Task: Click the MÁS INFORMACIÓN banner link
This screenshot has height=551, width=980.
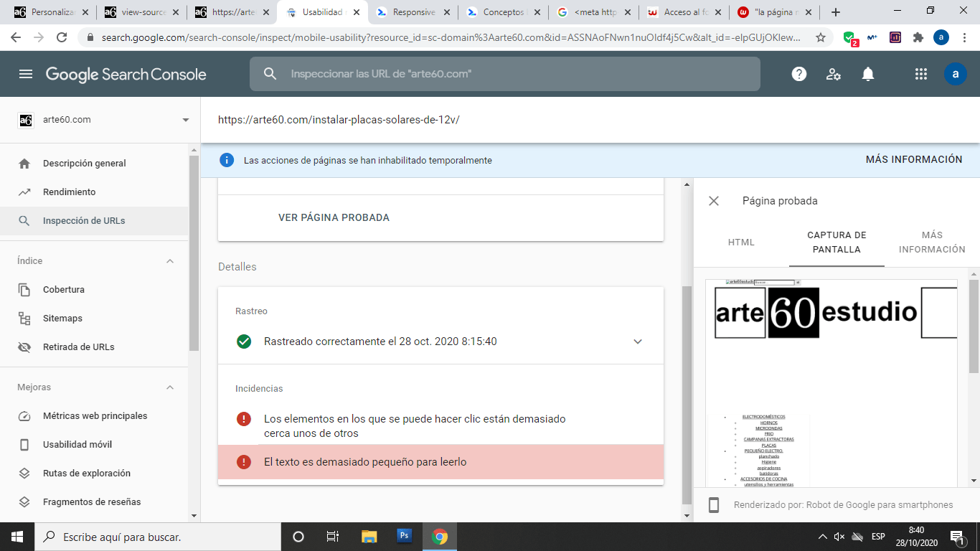Action: pos(914,159)
